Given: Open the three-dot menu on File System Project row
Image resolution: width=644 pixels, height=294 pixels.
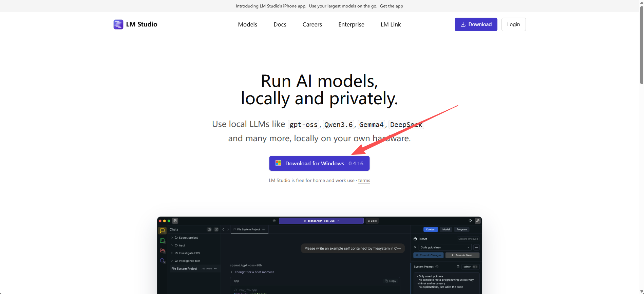Looking at the screenshot, I should pyautogui.click(x=216, y=269).
